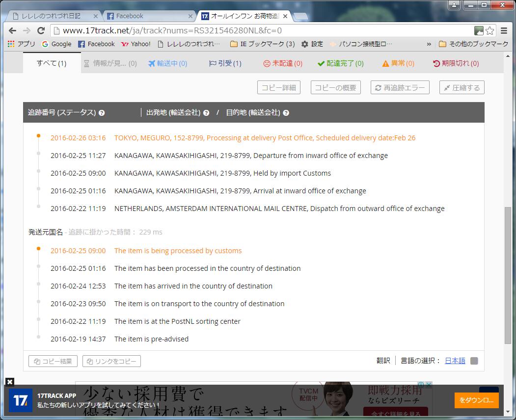Viewport: 516px width, 420px height.
Task: Click The item is being processed by customs
Action: [178, 251]
